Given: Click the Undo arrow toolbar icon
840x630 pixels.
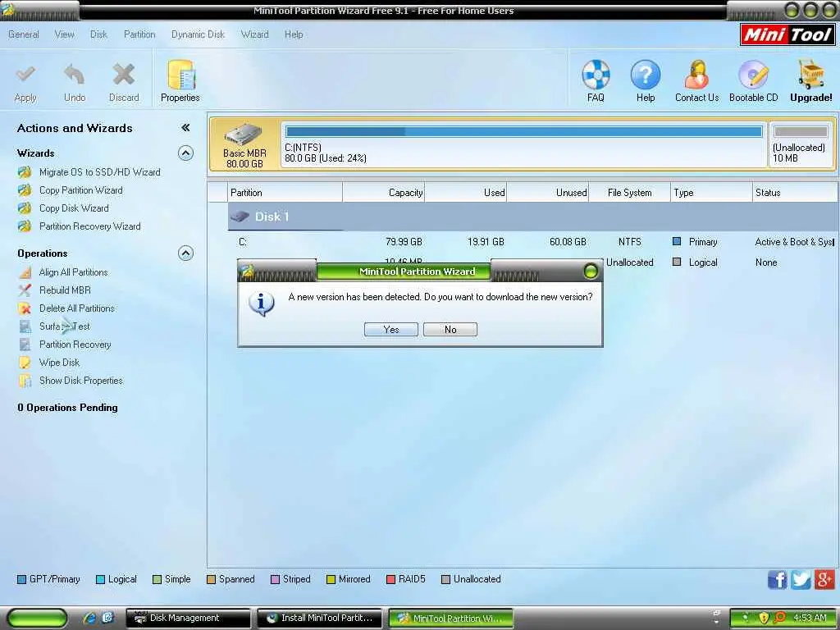Looking at the screenshot, I should pyautogui.click(x=75, y=75).
